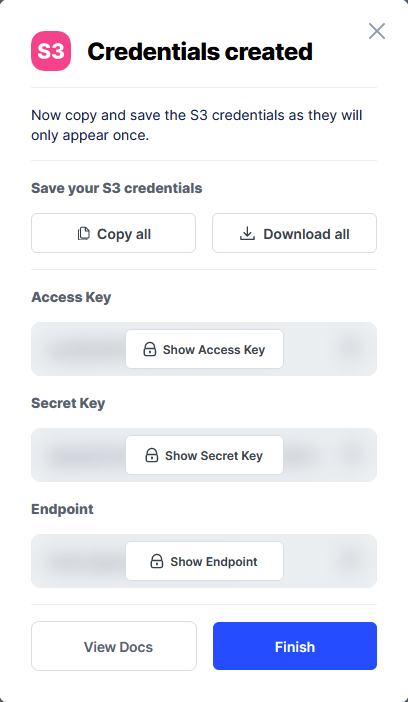Select the blue Finish button
This screenshot has width=408, height=702.
click(295, 646)
